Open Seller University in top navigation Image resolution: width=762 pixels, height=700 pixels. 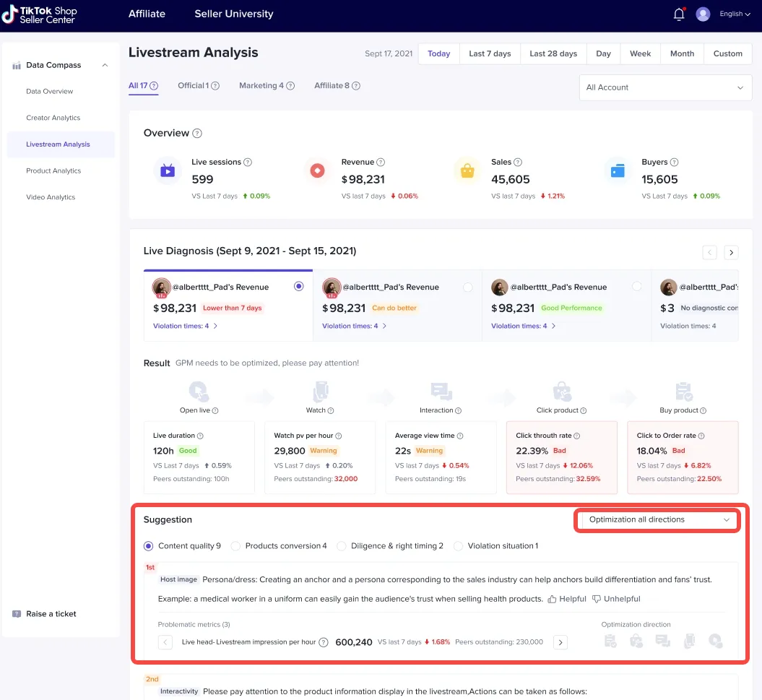[233, 14]
